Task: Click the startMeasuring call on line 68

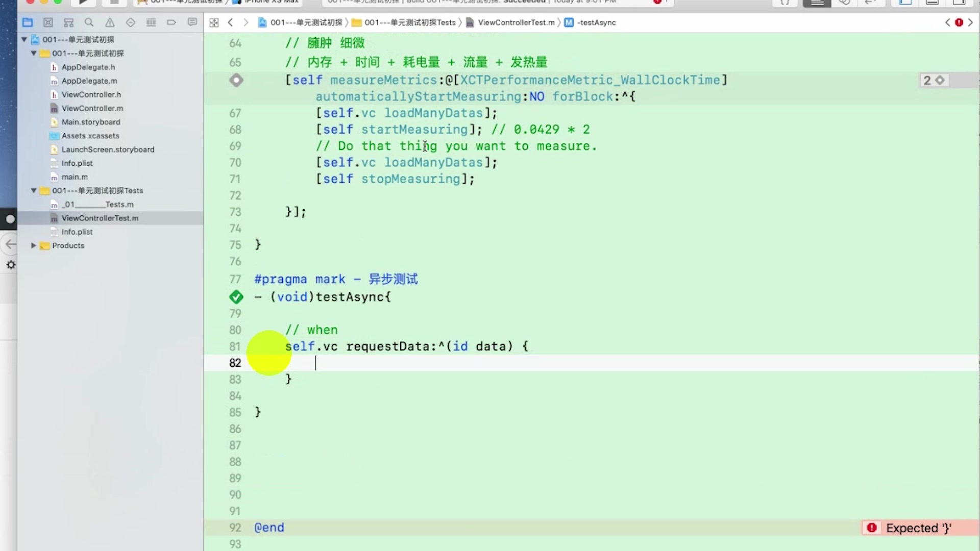Action: point(414,130)
